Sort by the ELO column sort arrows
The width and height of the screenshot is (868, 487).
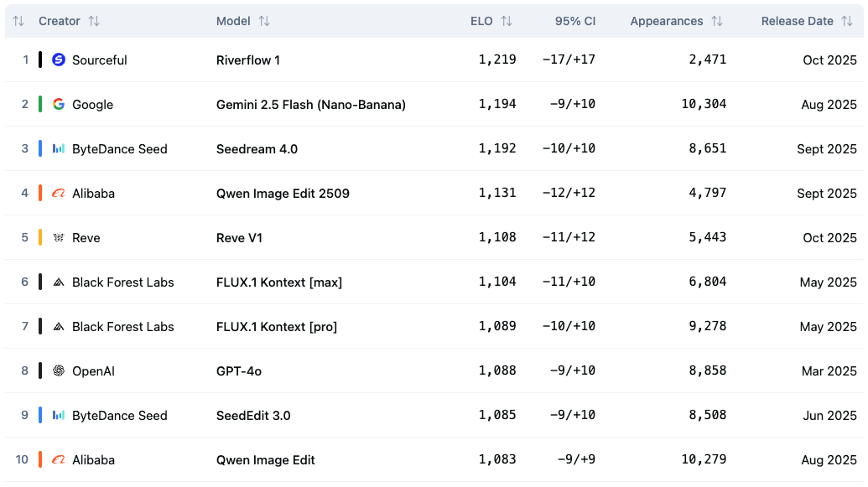click(x=507, y=21)
